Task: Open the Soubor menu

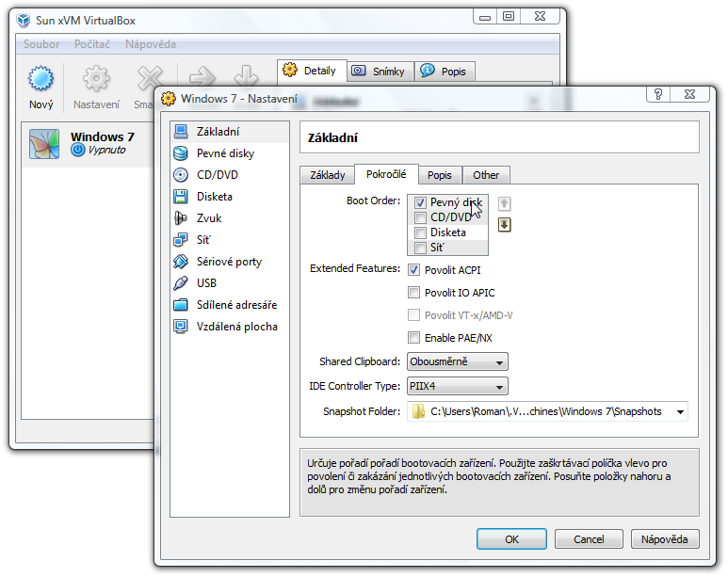Action: (41, 44)
